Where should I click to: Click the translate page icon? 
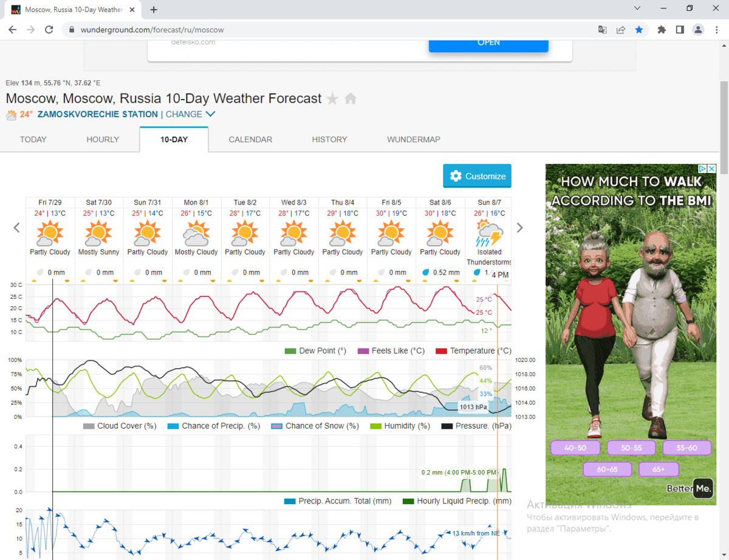click(x=602, y=29)
